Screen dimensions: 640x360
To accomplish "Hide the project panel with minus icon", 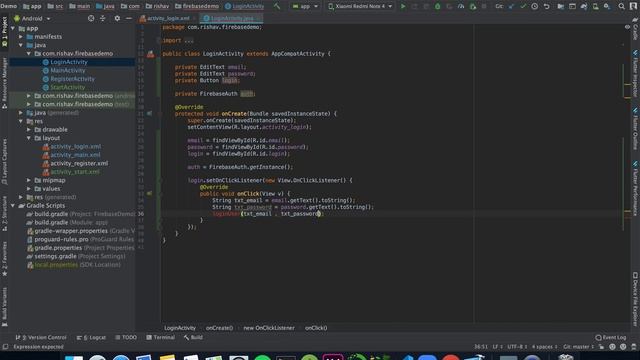I will point(129,18).
